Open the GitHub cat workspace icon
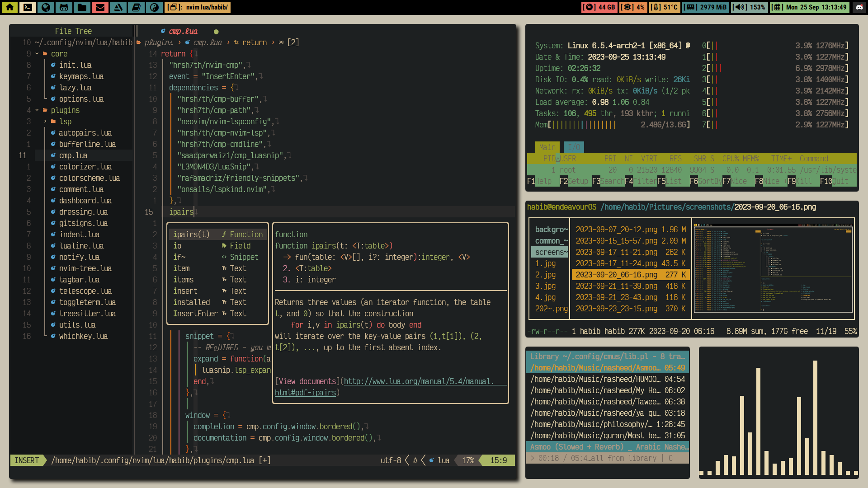 pyautogui.click(x=64, y=7)
